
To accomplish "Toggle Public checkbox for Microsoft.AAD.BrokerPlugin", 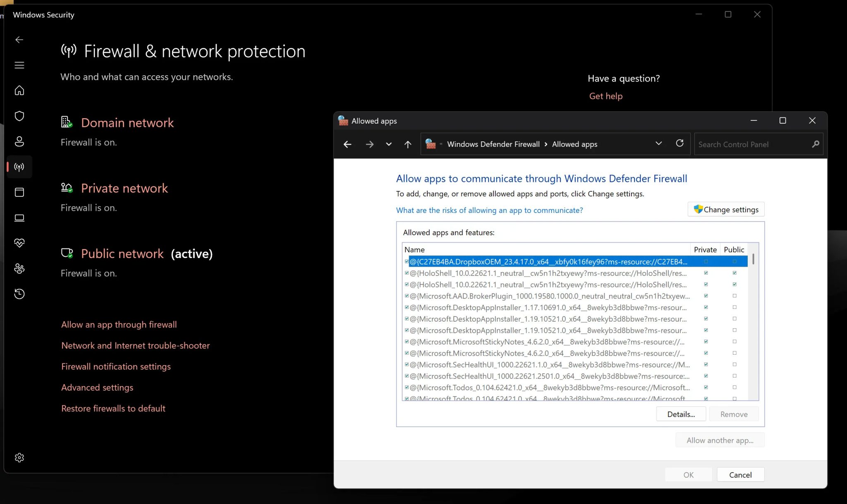I will (734, 296).
